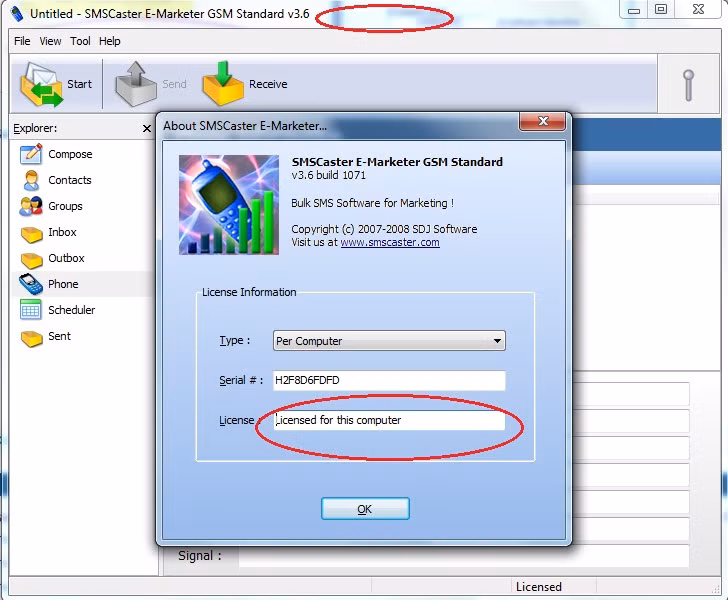Open the www.smscaster.com link
This screenshot has width=728, height=600.
[390, 242]
